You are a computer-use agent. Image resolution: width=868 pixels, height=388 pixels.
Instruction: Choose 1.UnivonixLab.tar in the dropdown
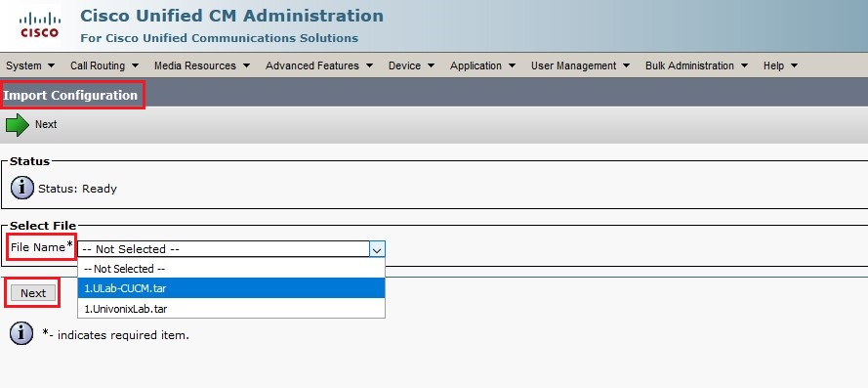click(231, 309)
